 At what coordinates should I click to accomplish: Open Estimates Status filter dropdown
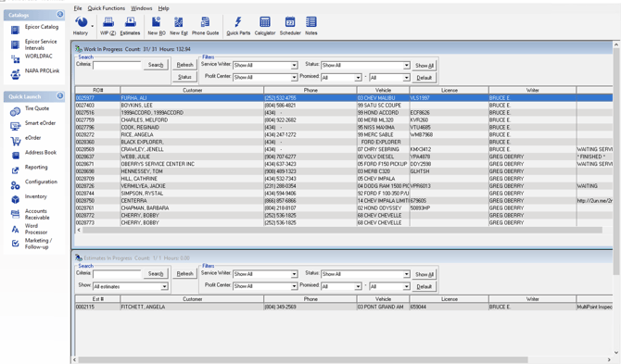[406, 274]
